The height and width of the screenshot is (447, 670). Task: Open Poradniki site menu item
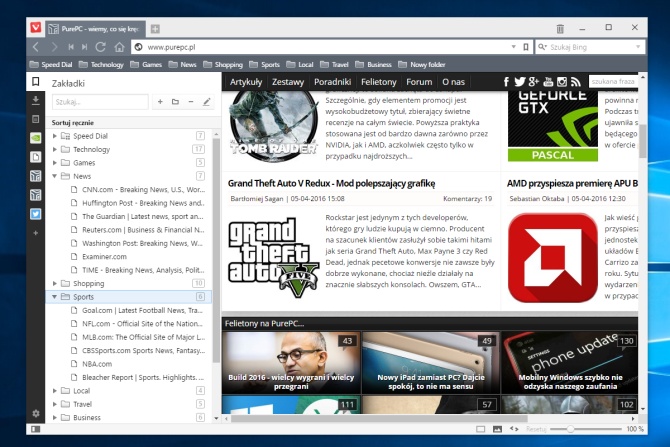click(x=332, y=82)
